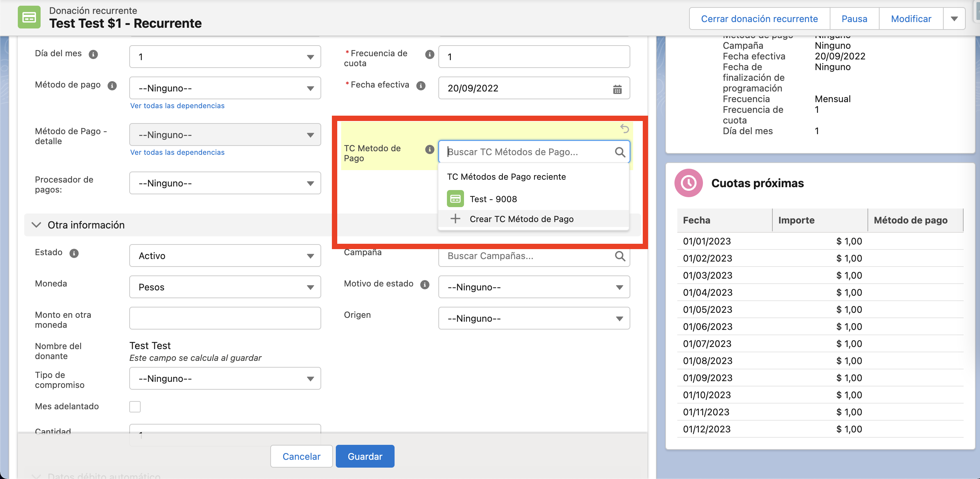The image size is (980, 479).
Task: Open the Tipo de compromiso dropdown
Action: click(x=225, y=378)
